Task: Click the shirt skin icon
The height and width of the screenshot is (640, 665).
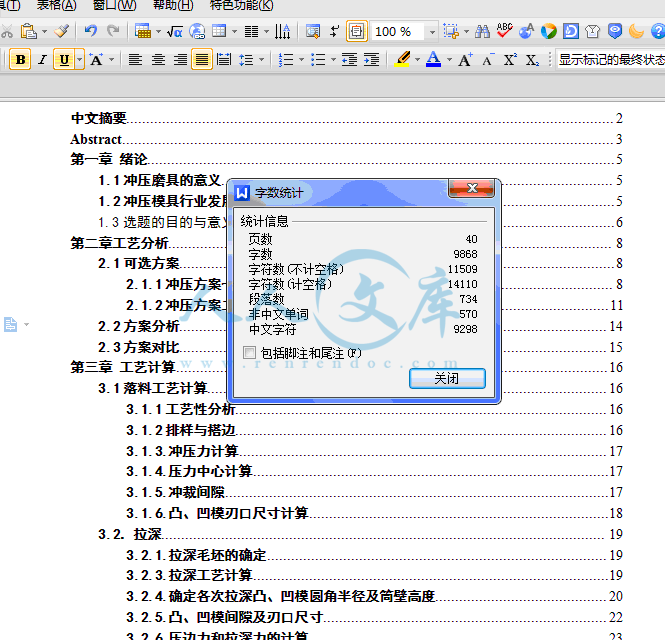Action: coord(592,31)
